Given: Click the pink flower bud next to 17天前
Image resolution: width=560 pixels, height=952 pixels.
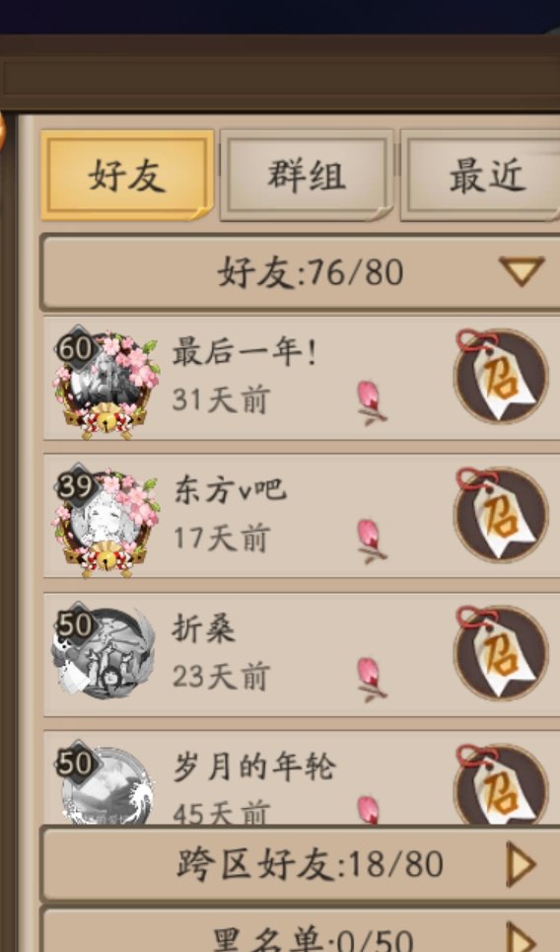Looking at the screenshot, I should click(371, 541).
